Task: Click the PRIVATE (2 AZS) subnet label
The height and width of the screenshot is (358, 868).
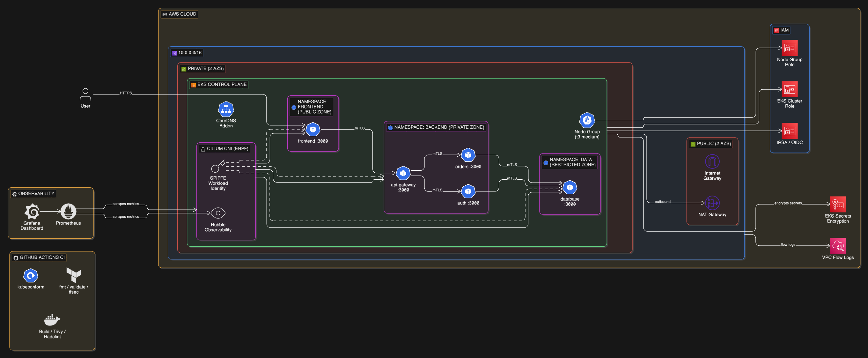Action: tap(202, 69)
